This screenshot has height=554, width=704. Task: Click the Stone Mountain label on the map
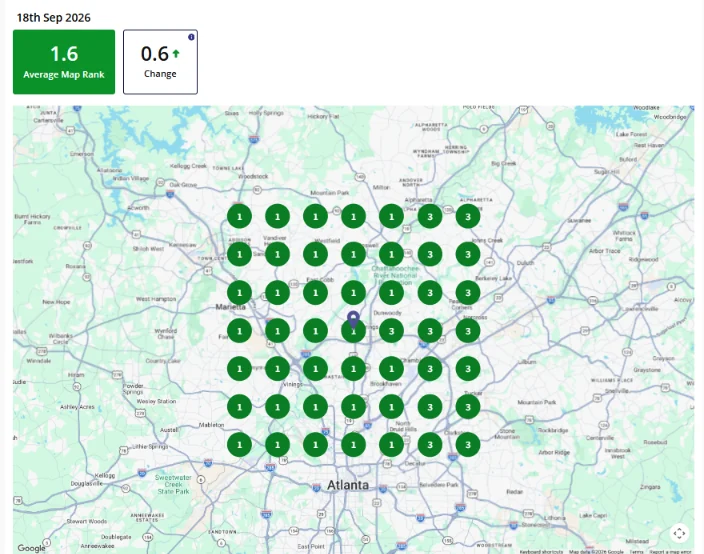(x=507, y=433)
